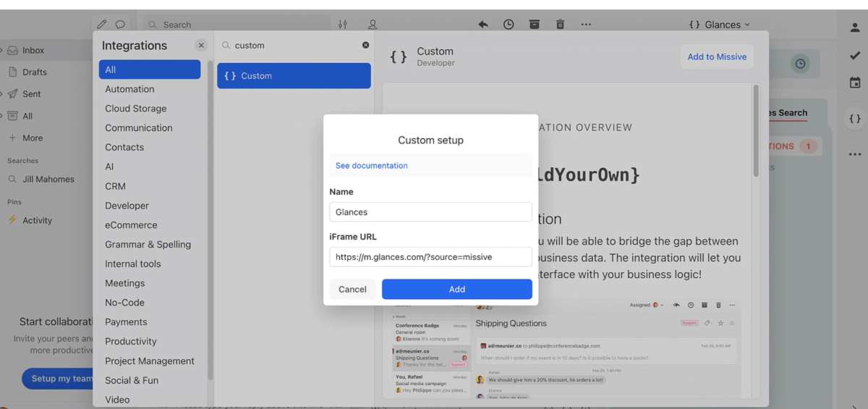Open the Glances dropdown at top
The width and height of the screenshot is (868, 409).
[719, 25]
